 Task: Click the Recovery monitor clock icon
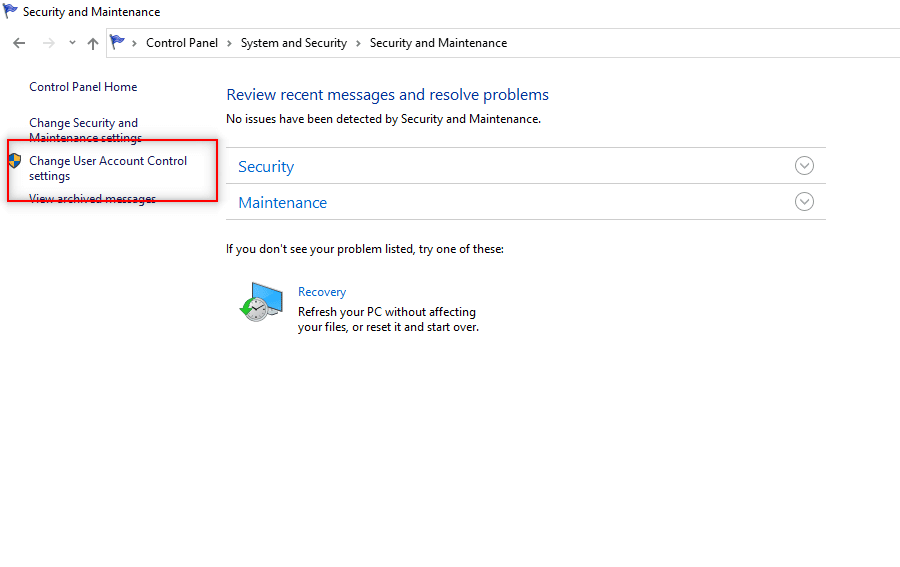click(x=261, y=302)
